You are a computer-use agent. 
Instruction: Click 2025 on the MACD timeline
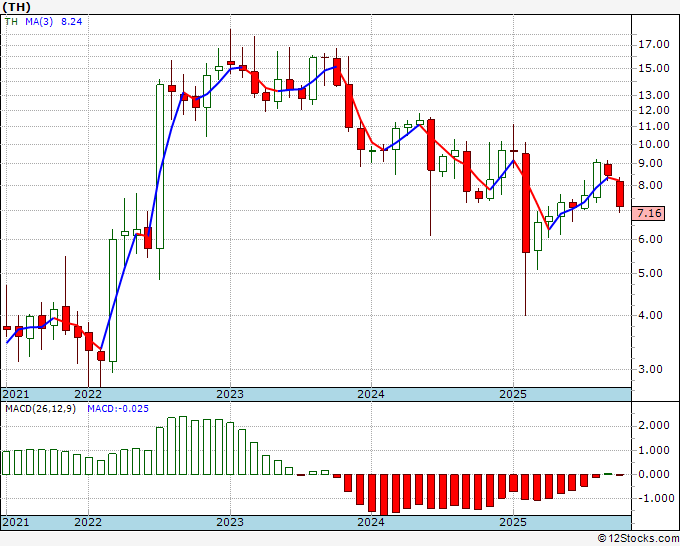(x=513, y=522)
